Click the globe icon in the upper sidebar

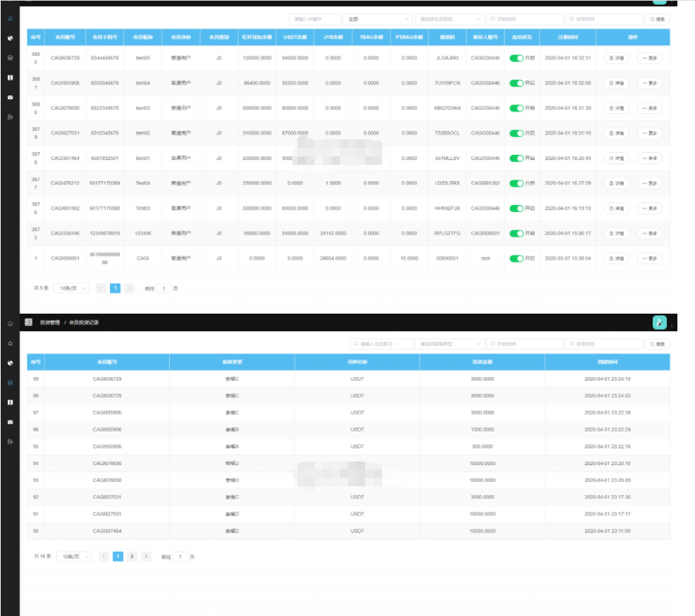pos(10,37)
